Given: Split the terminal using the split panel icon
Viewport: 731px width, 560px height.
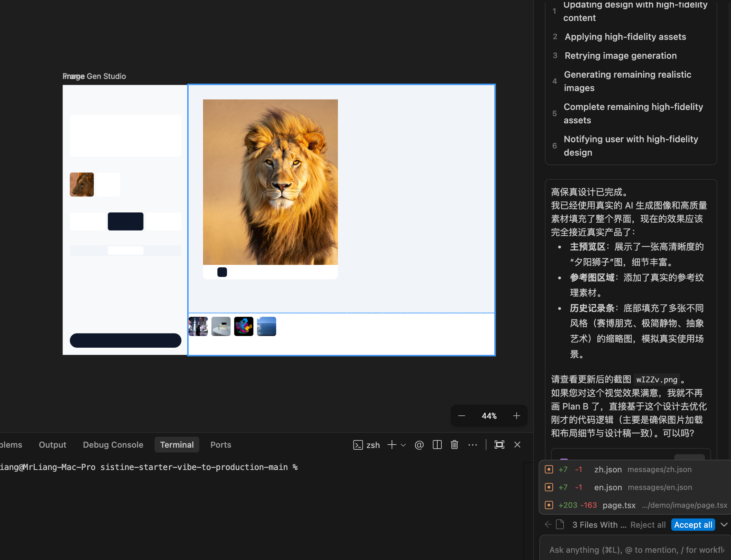Looking at the screenshot, I should coord(437,445).
